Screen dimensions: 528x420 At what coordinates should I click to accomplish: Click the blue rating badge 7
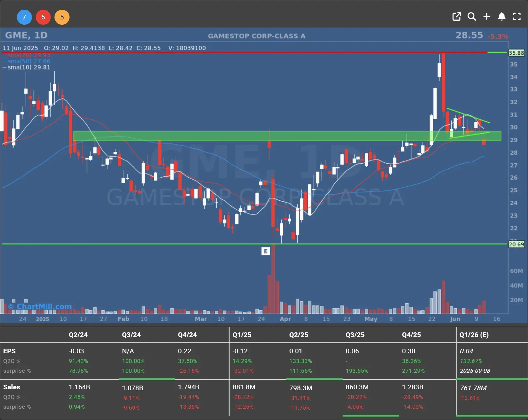click(x=24, y=17)
